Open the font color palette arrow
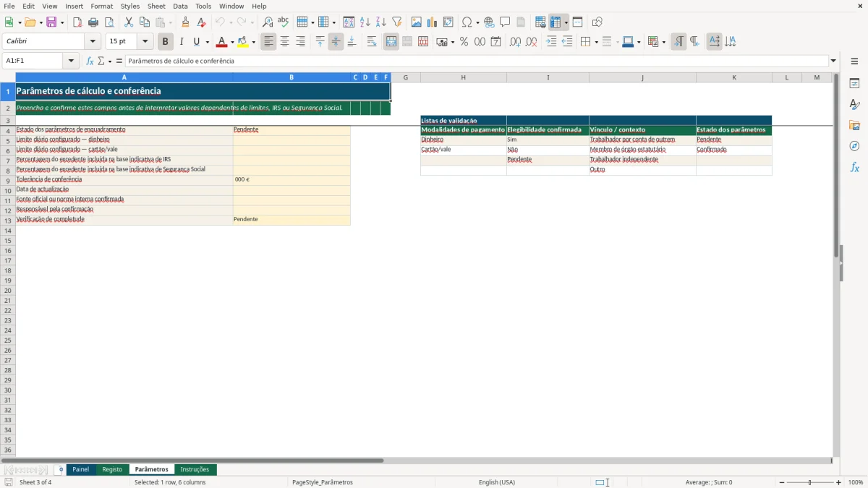The width and height of the screenshot is (868, 488). (x=231, y=42)
